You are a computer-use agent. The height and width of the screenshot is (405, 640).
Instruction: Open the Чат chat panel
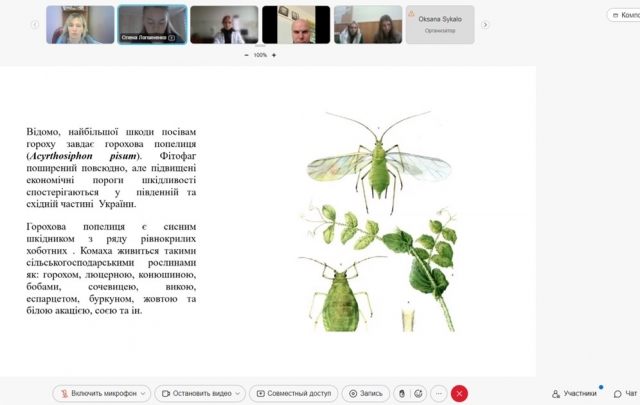[626, 394]
